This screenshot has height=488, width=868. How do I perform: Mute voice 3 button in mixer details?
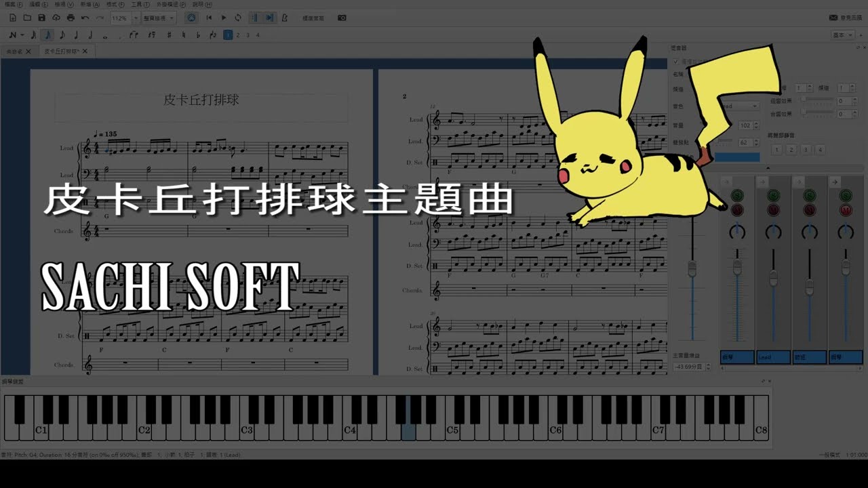pos(806,150)
